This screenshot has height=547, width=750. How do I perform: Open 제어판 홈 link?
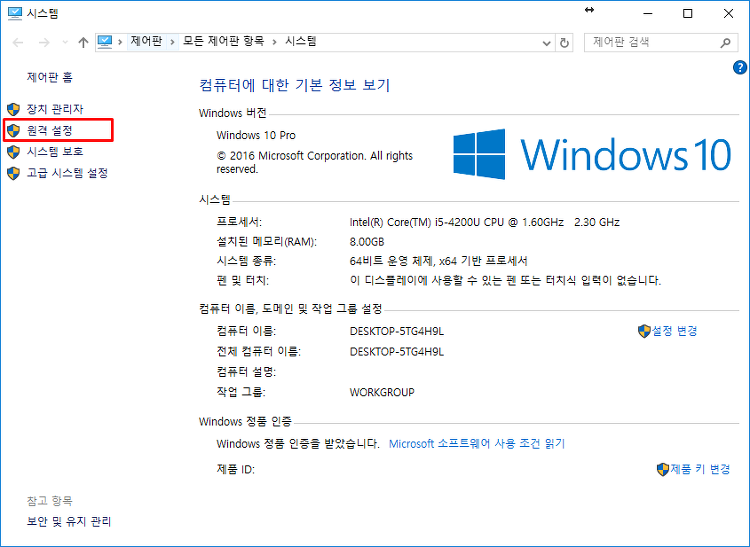tap(50, 77)
